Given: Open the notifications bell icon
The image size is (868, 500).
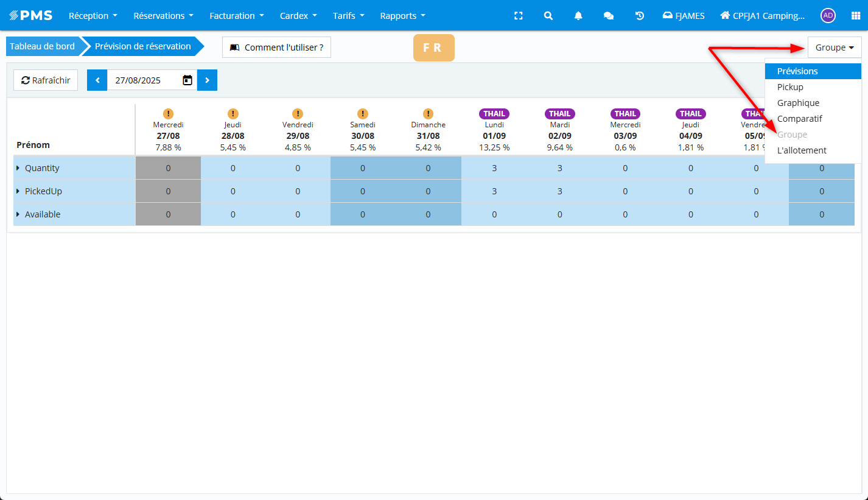Looking at the screenshot, I should point(578,16).
